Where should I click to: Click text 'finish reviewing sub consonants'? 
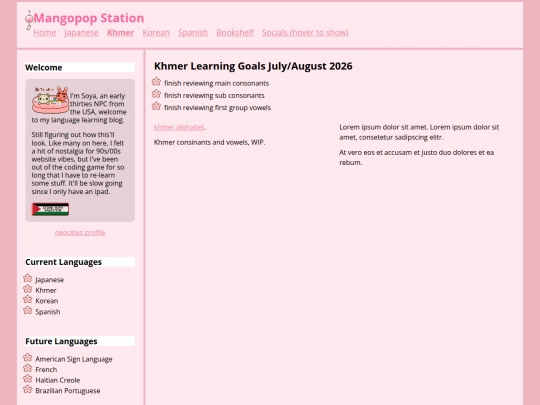[x=214, y=95]
